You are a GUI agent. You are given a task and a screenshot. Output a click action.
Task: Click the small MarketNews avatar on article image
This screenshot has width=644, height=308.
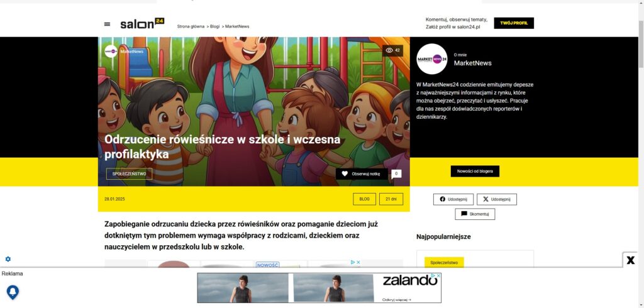(111, 52)
